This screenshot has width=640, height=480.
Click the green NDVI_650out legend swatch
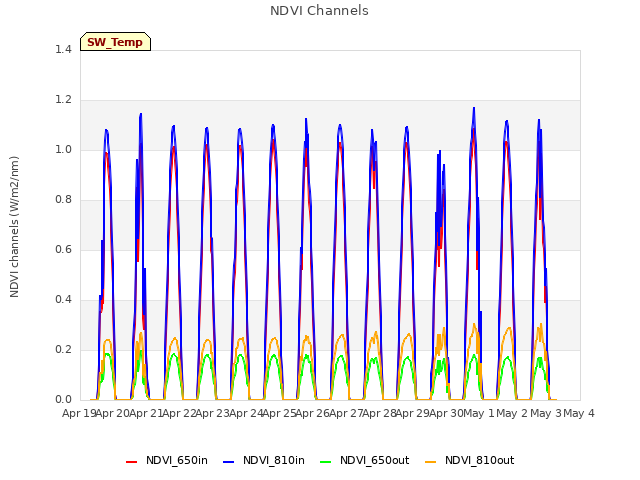tap(326, 462)
